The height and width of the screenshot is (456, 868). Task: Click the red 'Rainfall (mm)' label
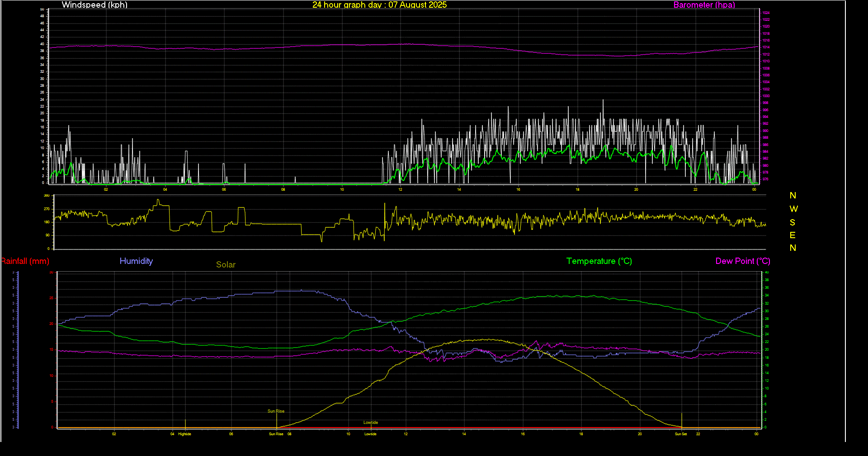[25, 261]
